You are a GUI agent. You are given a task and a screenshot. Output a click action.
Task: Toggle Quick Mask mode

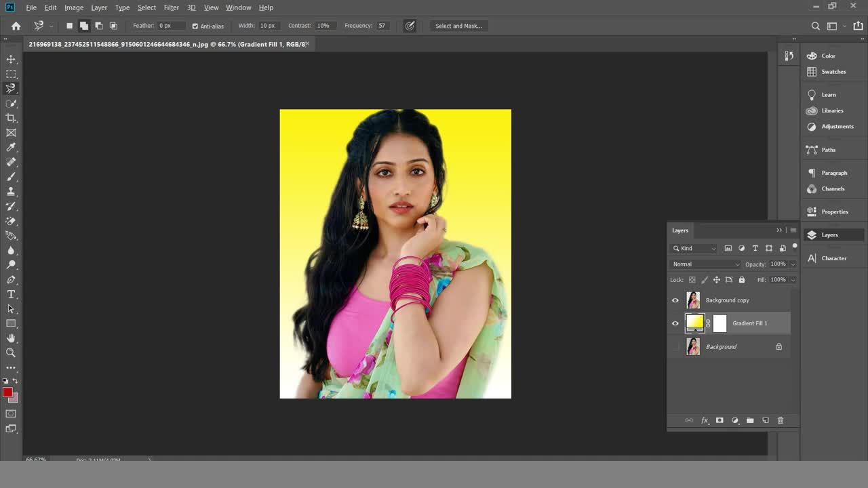click(11, 413)
